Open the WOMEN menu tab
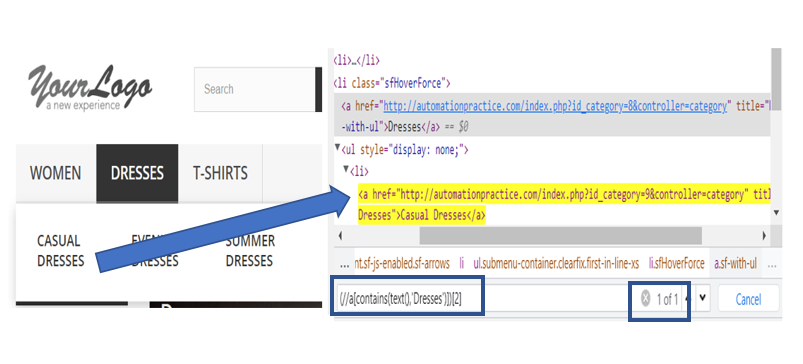 click(55, 173)
